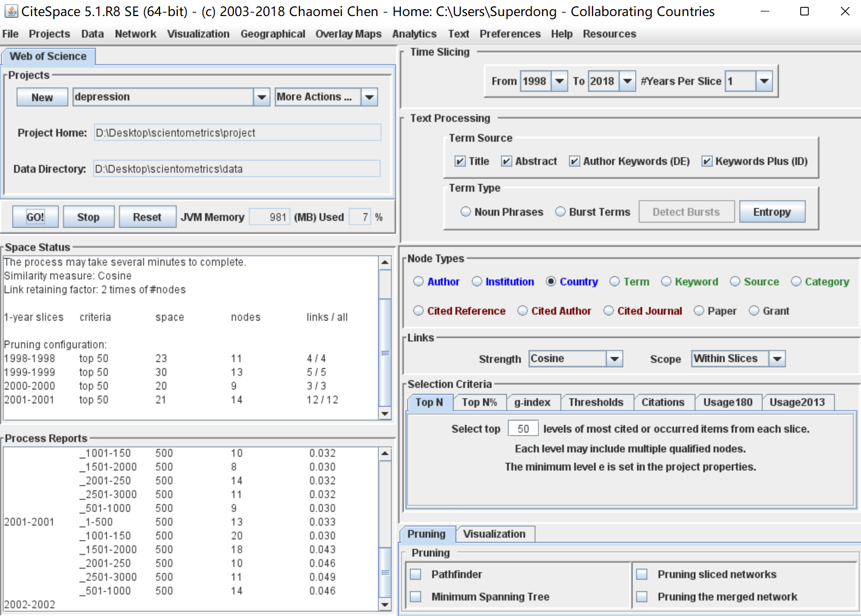Select Burst Terms term type
The image size is (861, 616).
click(x=560, y=212)
